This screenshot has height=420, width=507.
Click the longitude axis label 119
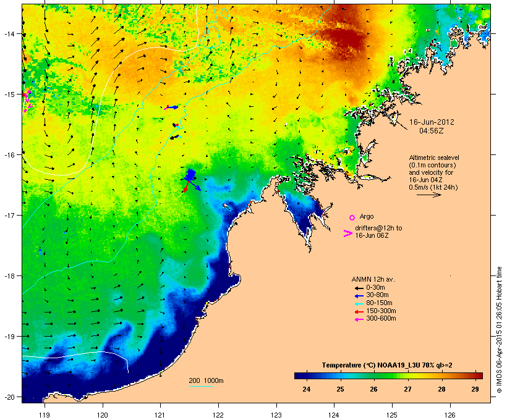coord(45,415)
